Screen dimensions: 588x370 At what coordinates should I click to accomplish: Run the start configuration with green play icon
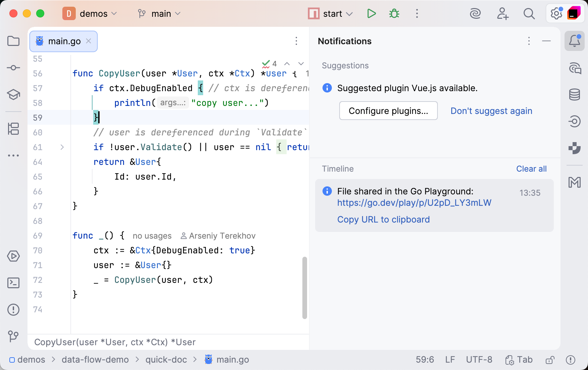coord(371,14)
